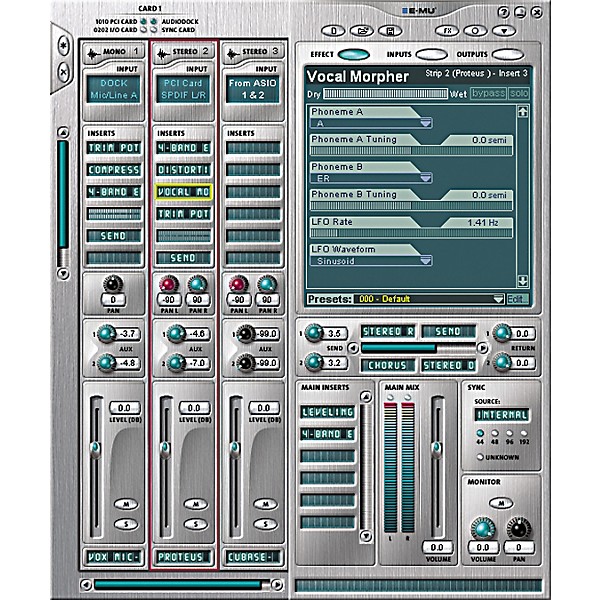Screen dimensions: 600x600
Task: Open the Phoneme A dropdown
Action: (x=371, y=123)
